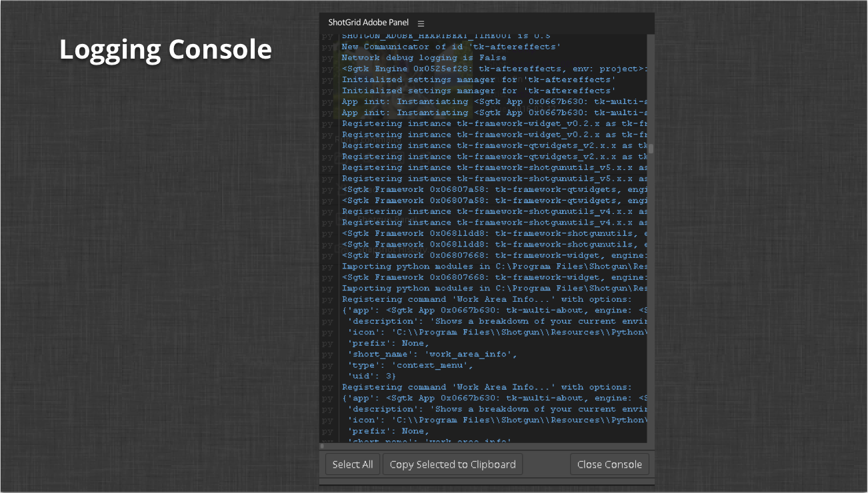
Task: Select the "Network debug logging is False" line
Action: pyautogui.click(x=424, y=58)
